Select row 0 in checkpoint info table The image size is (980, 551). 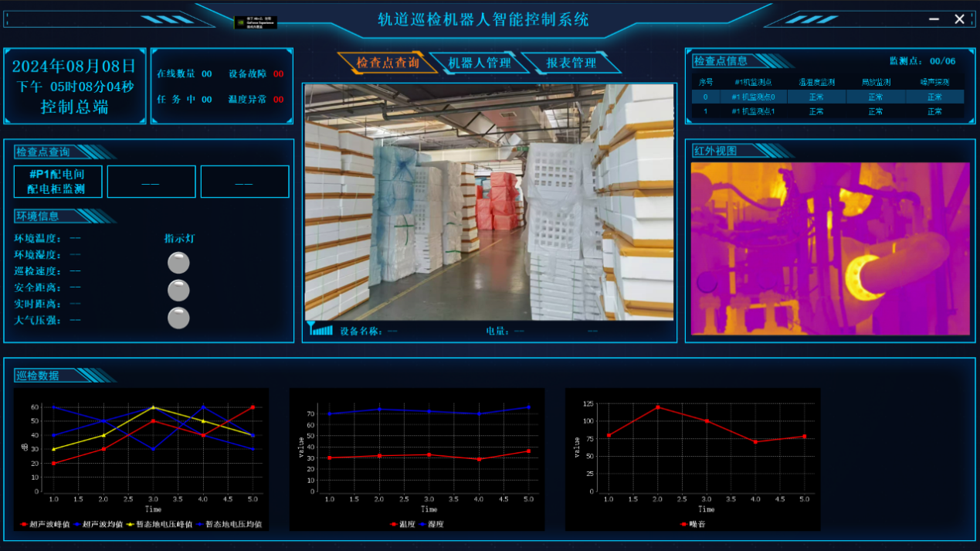tap(826, 97)
